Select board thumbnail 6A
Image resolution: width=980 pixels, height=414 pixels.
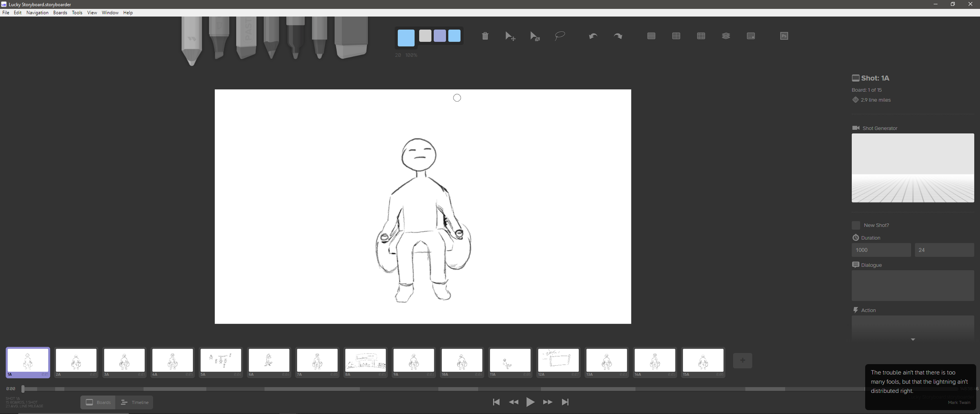pyautogui.click(x=269, y=362)
